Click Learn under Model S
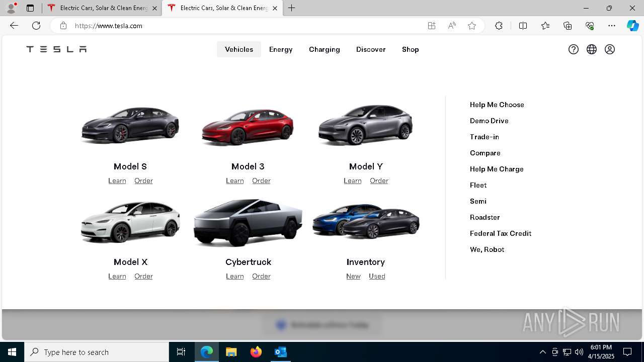 click(117, 180)
